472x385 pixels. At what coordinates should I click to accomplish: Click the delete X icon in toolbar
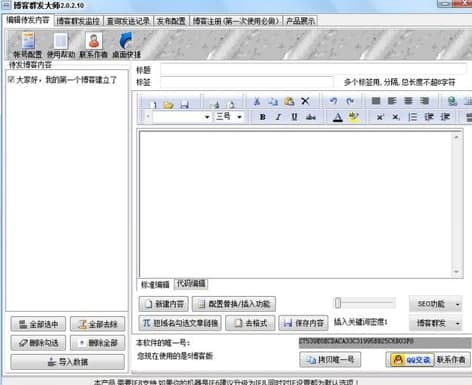tap(305, 101)
